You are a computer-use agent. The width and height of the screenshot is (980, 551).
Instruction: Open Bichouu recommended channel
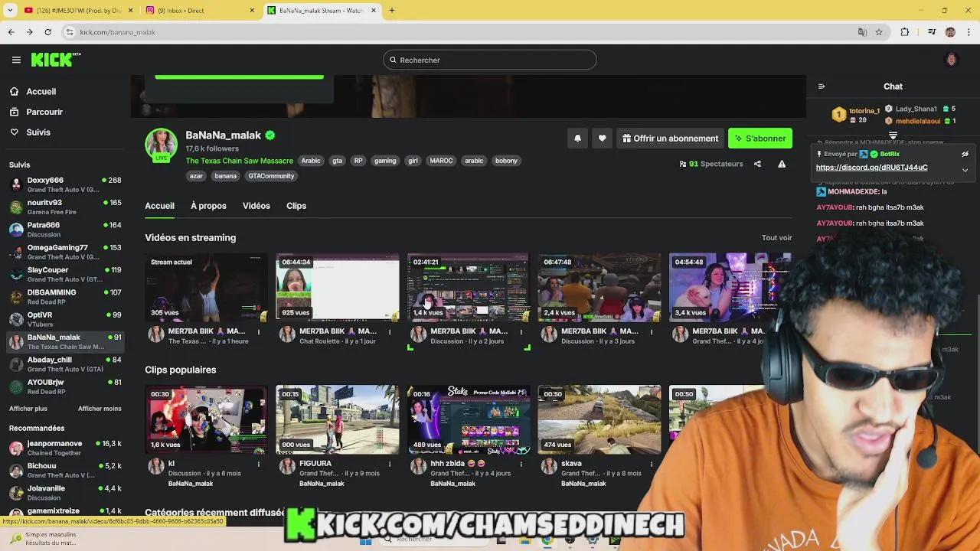point(65,470)
